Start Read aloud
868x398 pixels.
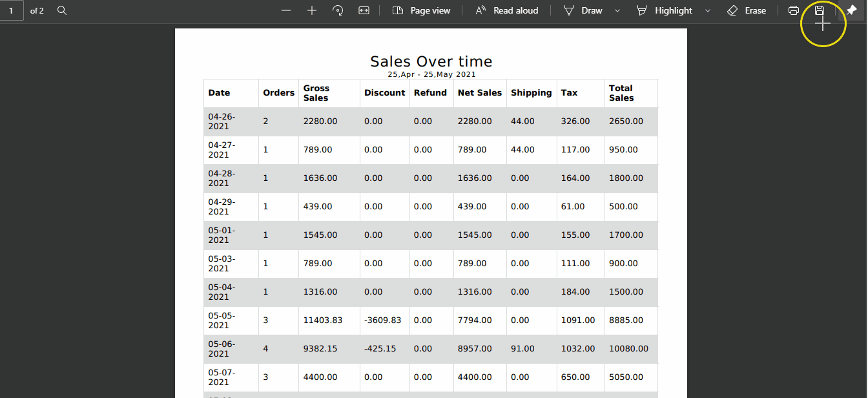(x=507, y=10)
